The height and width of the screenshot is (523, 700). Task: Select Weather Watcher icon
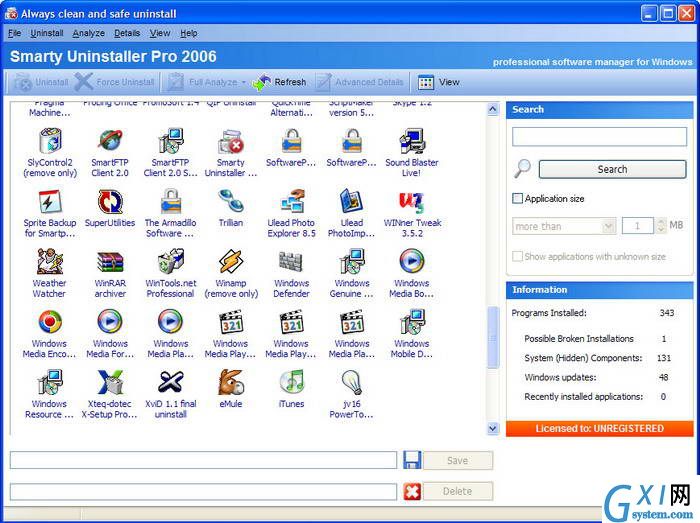coord(50,262)
